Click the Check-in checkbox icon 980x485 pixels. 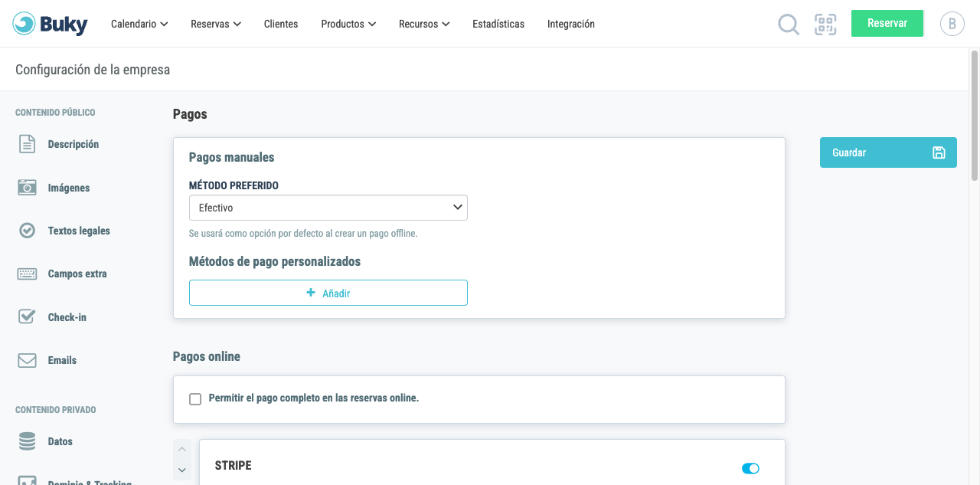[28, 316]
